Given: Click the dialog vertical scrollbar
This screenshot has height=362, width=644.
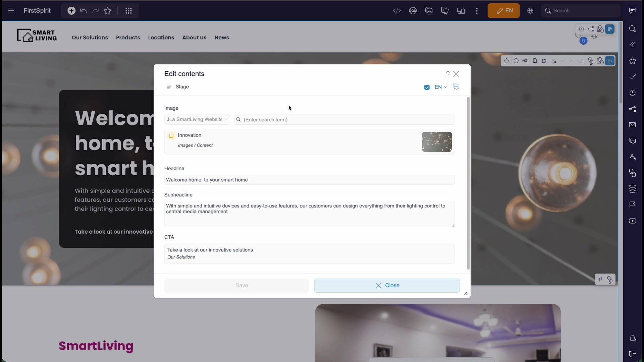Looking at the screenshot, I should coord(468,183).
